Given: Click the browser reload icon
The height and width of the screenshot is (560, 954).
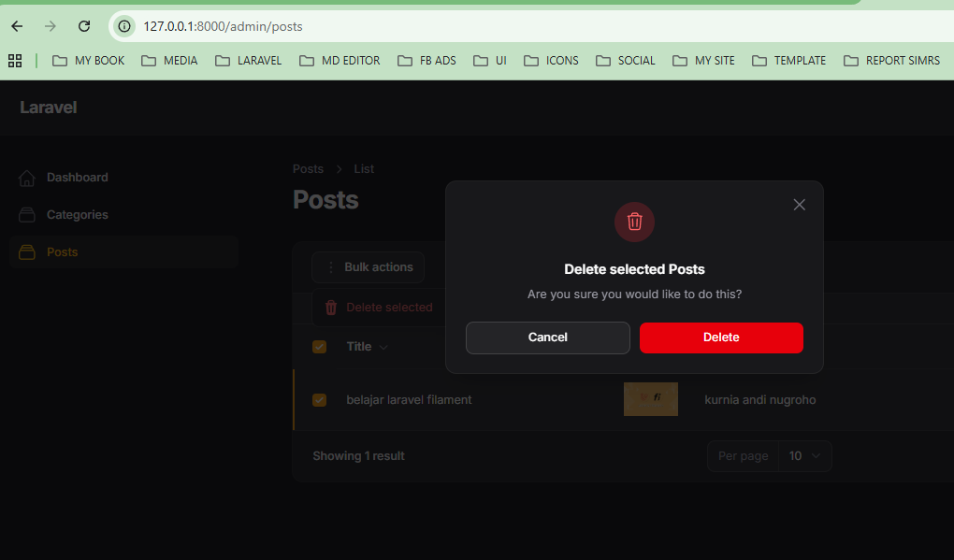Looking at the screenshot, I should (x=84, y=26).
